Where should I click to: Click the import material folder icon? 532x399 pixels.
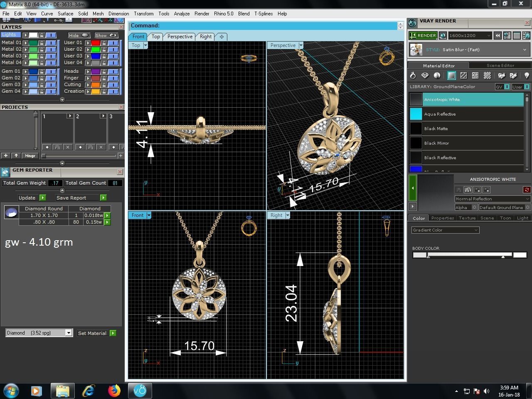tap(477, 190)
